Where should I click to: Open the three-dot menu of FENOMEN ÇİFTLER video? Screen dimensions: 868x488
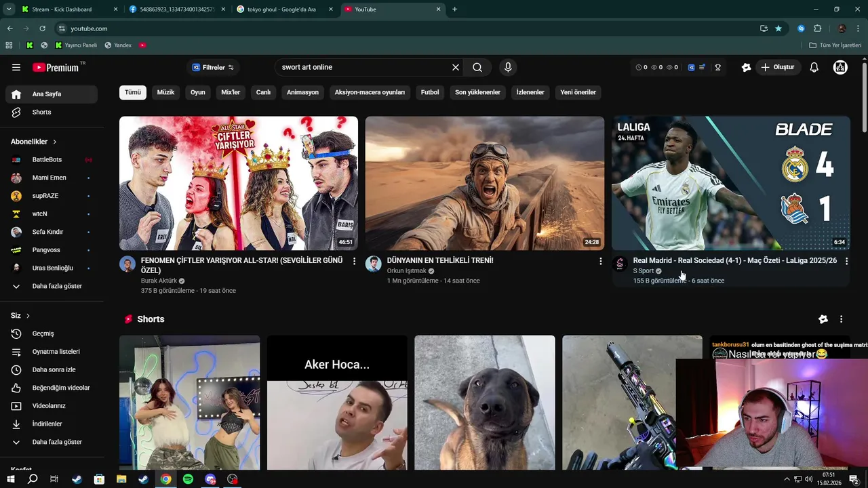354,261
